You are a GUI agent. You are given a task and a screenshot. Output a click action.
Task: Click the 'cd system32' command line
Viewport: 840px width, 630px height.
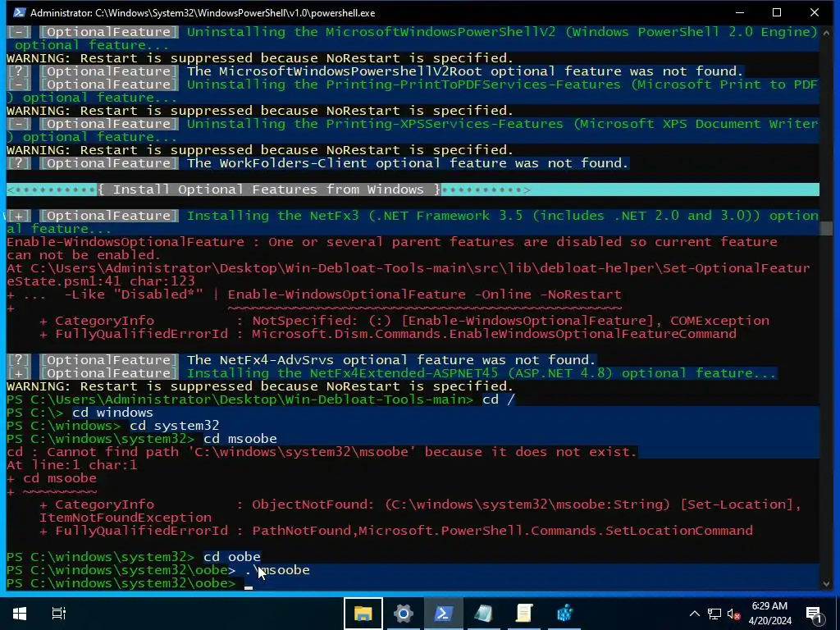coord(174,426)
